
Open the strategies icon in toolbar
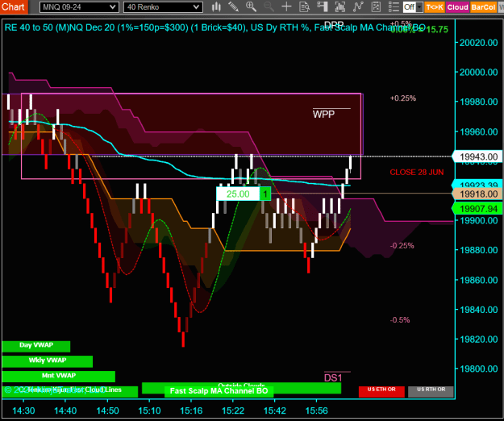[376, 6]
